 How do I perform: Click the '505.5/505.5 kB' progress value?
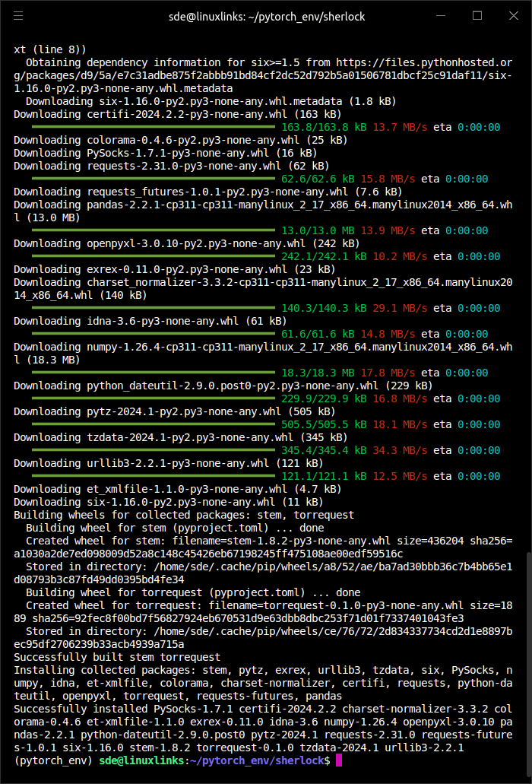click(x=324, y=424)
